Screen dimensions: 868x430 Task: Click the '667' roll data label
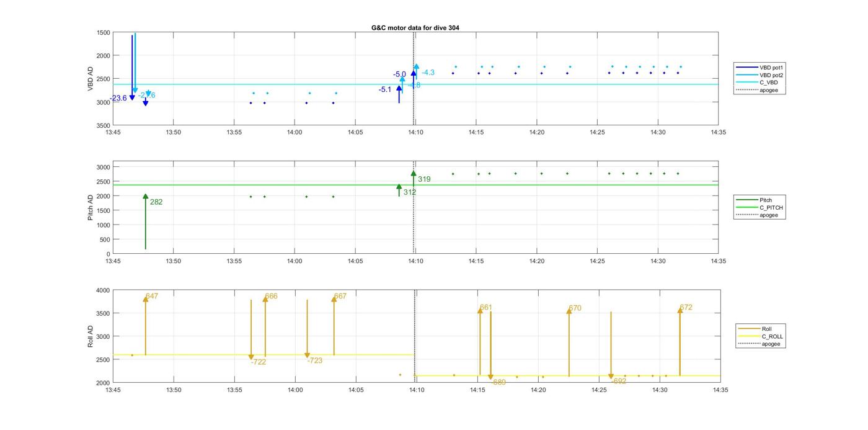click(340, 297)
